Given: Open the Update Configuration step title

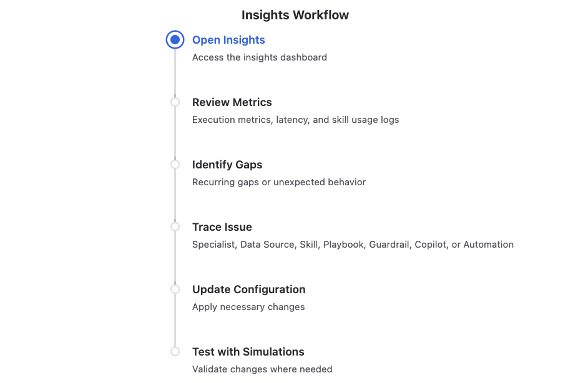Looking at the screenshot, I should pos(248,289).
